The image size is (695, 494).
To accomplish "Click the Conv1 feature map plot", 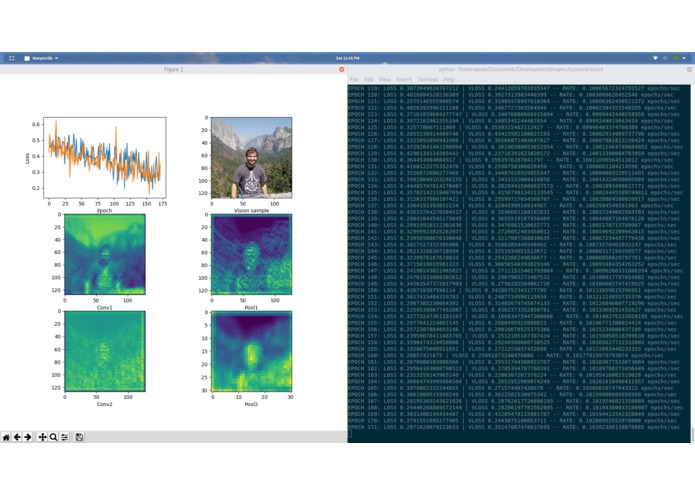I will click(105, 254).
